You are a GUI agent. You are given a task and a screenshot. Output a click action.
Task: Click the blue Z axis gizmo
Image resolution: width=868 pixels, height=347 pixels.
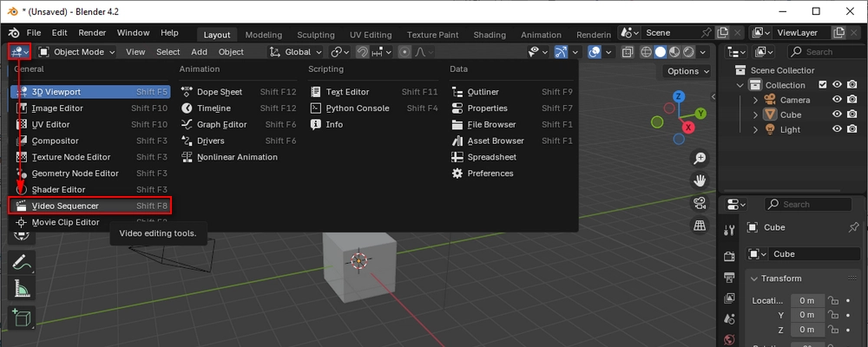(679, 97)
